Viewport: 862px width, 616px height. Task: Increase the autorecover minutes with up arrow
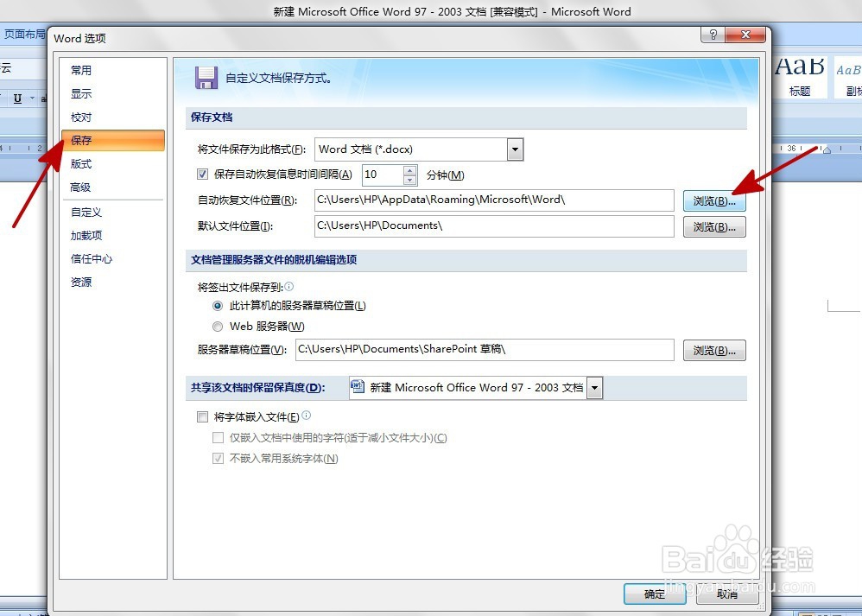click(409, 170)
